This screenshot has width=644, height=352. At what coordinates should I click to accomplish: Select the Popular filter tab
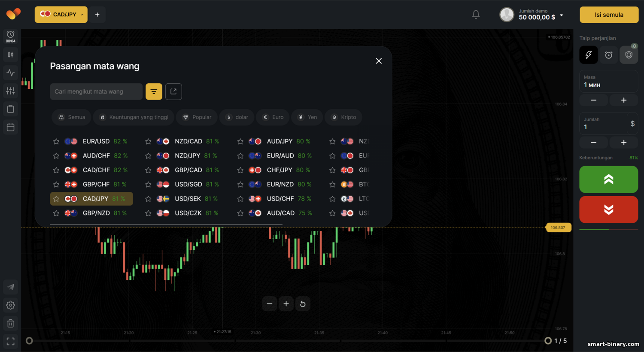pyautogui.click(x=197, y=117)
